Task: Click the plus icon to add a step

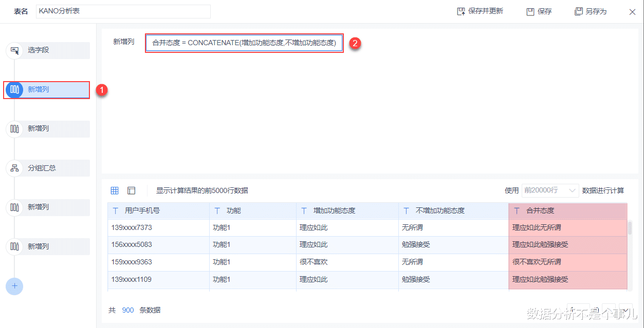Action: click(x=14, y=286)
